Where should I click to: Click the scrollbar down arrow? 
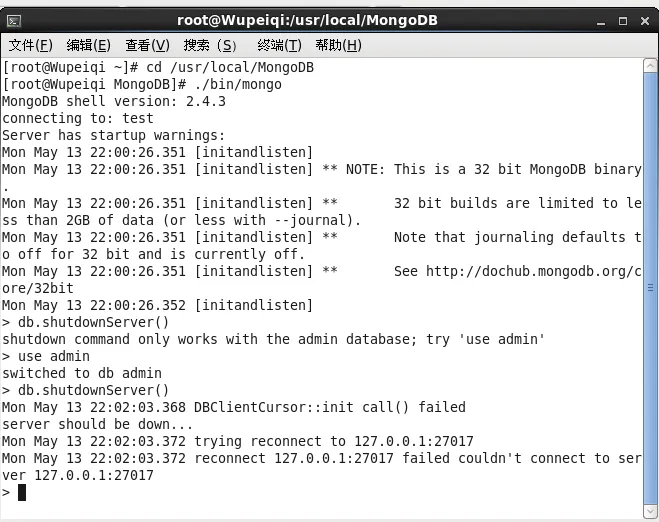point(650,511)
